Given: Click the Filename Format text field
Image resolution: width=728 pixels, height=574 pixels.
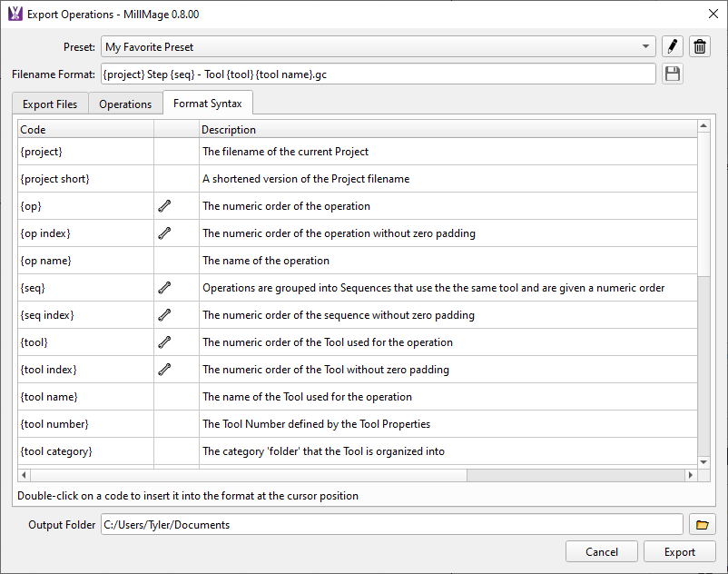Looking at the screenshot, I should pyautogui.click(x=377, y=74).
